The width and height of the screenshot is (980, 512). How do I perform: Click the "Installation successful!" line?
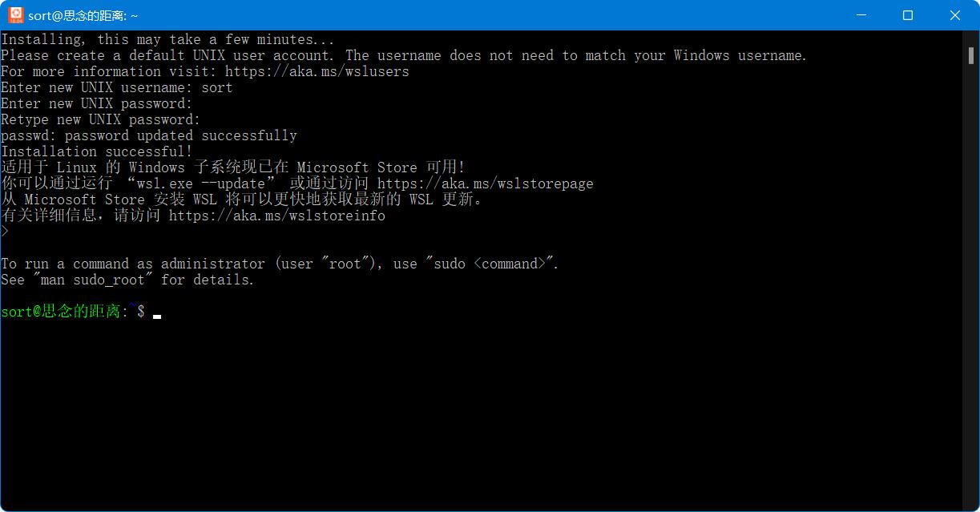(97, 151)
